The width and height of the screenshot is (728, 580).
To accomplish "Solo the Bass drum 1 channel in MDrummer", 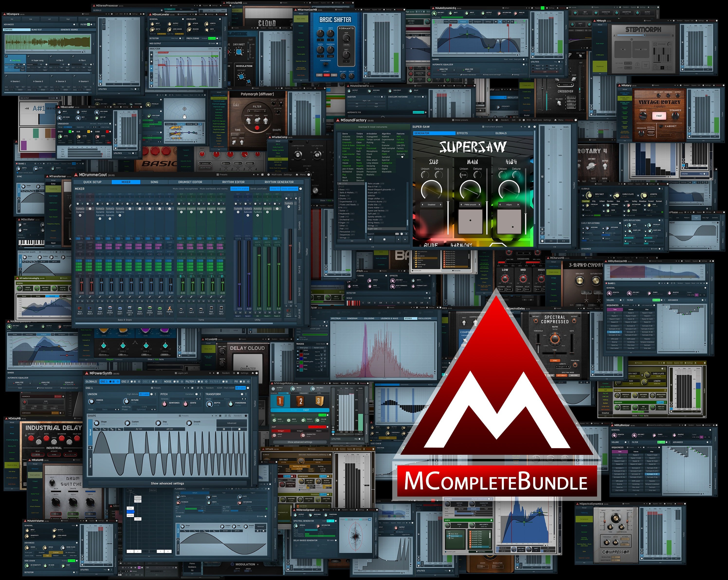I will tap(78, 301).
